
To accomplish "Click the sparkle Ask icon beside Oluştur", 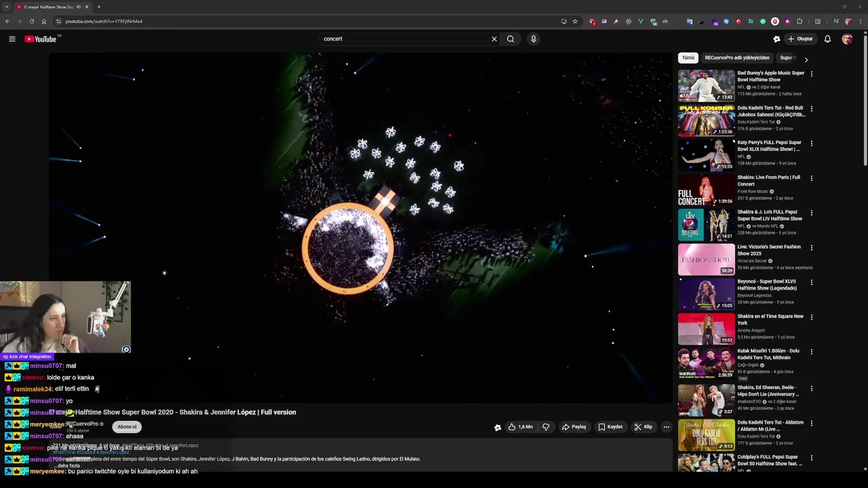I will coord(776,39).
